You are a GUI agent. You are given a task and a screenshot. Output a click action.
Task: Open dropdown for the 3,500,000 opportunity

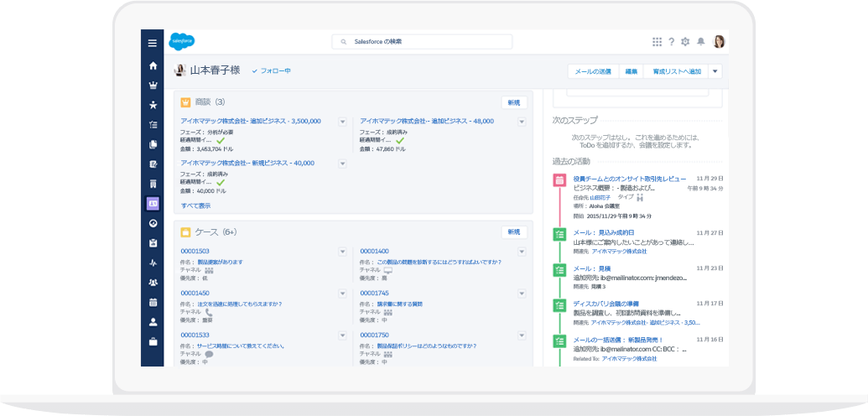[342, 122]
